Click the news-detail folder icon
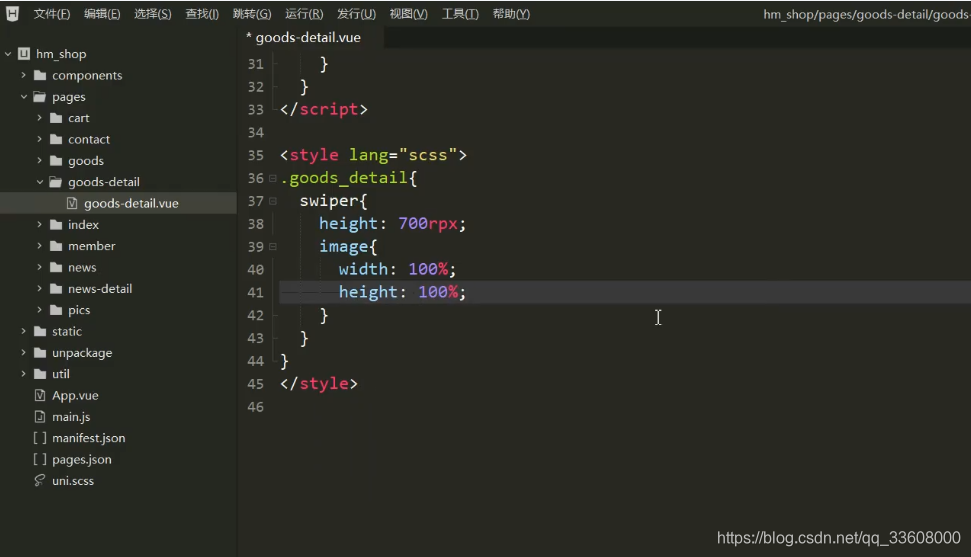 pos(56,289)
